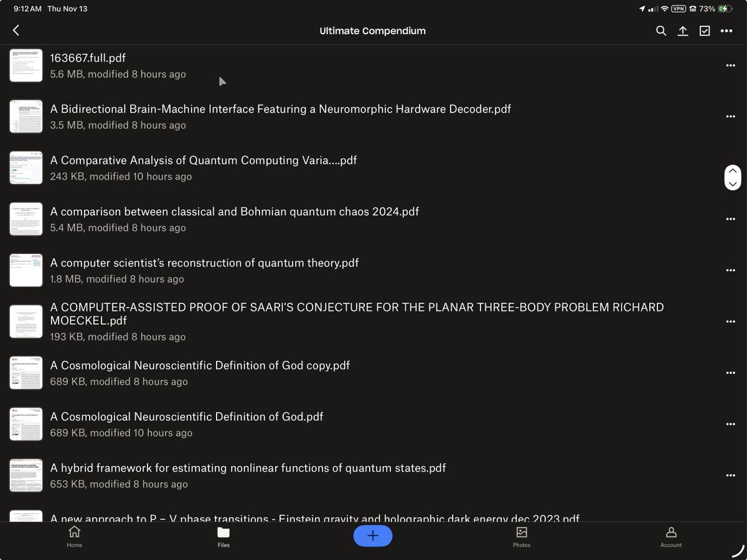Tap the VPN indicator in status bar
The image size is (747, 560).
pyautogui.click(x=678, y=9)
